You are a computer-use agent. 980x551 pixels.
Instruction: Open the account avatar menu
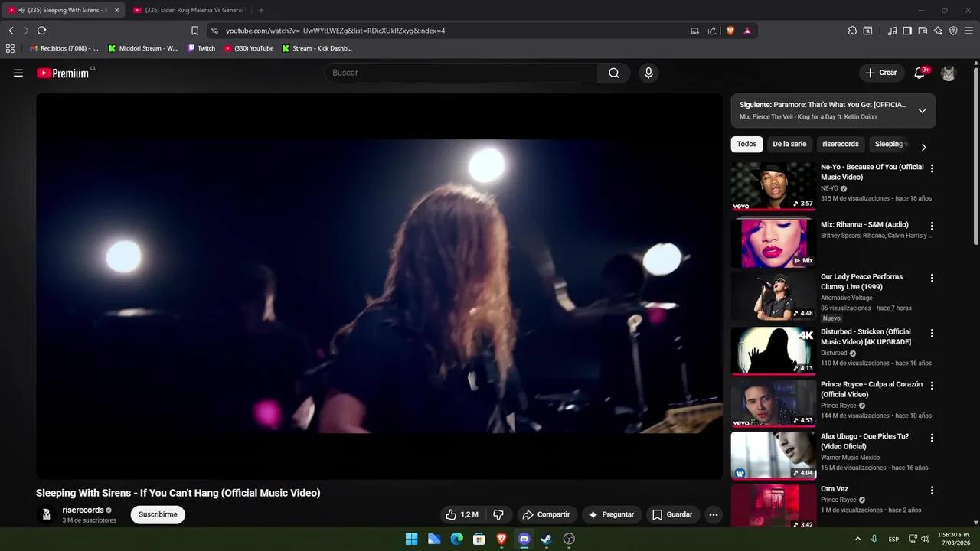coord(948,73)
